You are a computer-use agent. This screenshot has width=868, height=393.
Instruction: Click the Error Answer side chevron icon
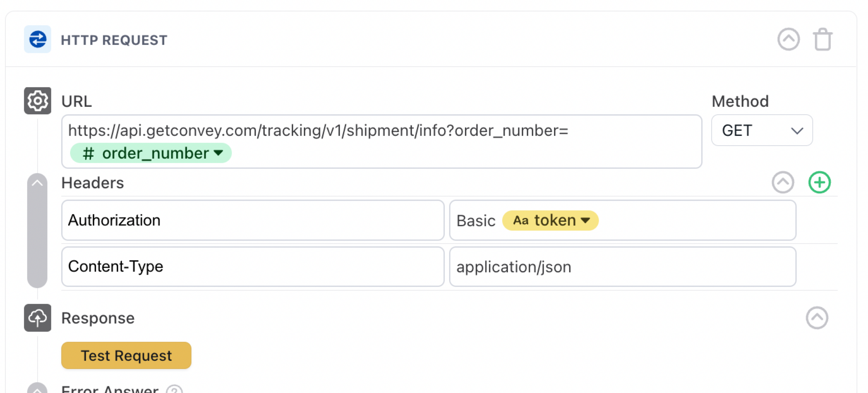click(x=37, y=389)
